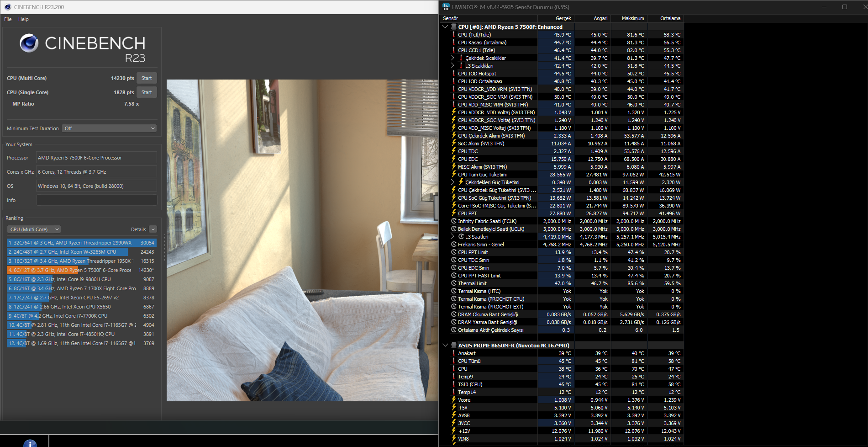
Task: Select ranking entry Intel Xeon W-3265M CPU
Action: [82, 252]
